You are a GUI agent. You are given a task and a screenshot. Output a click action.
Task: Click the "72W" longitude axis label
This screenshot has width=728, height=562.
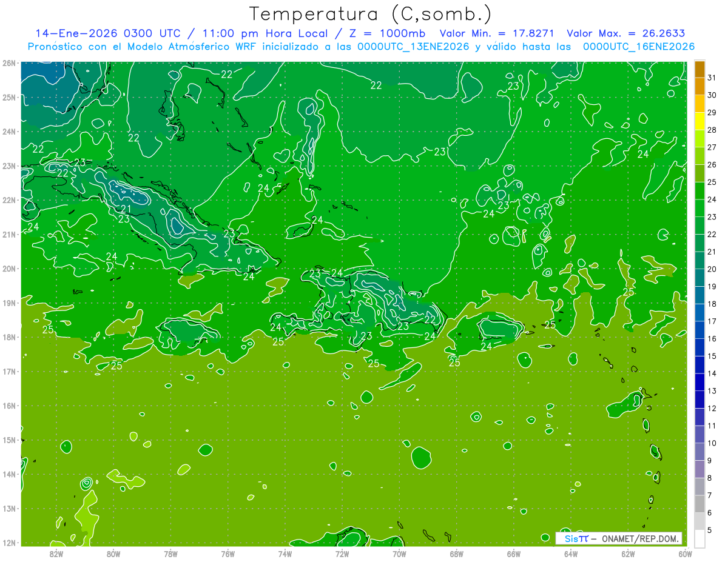pos(342,554)
